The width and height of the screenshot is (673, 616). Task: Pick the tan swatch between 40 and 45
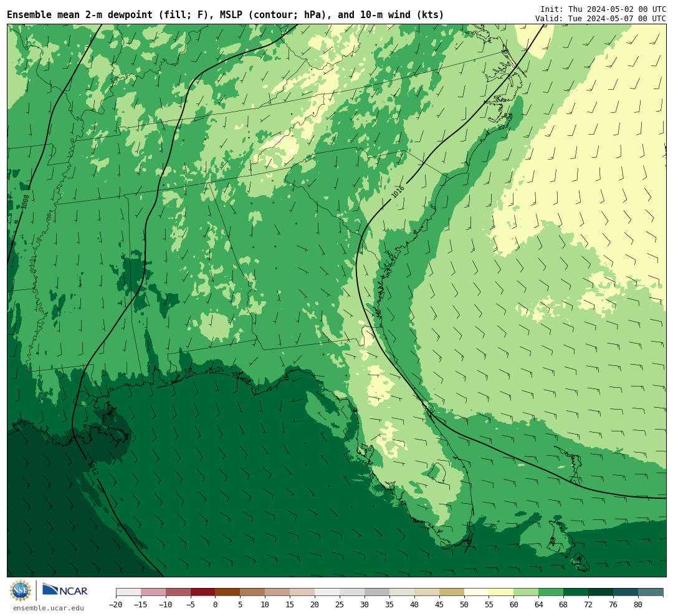click(x=427, y=592)
